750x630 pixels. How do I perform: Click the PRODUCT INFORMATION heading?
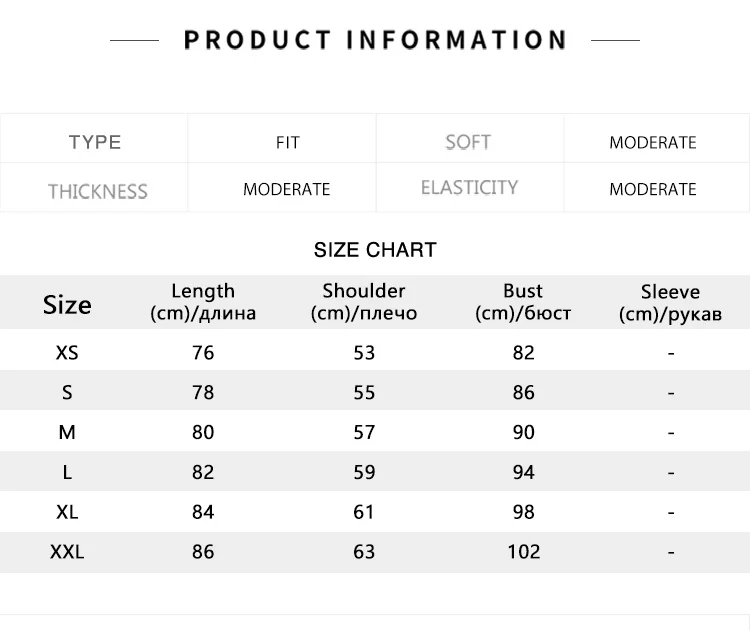tap(375, 40)
